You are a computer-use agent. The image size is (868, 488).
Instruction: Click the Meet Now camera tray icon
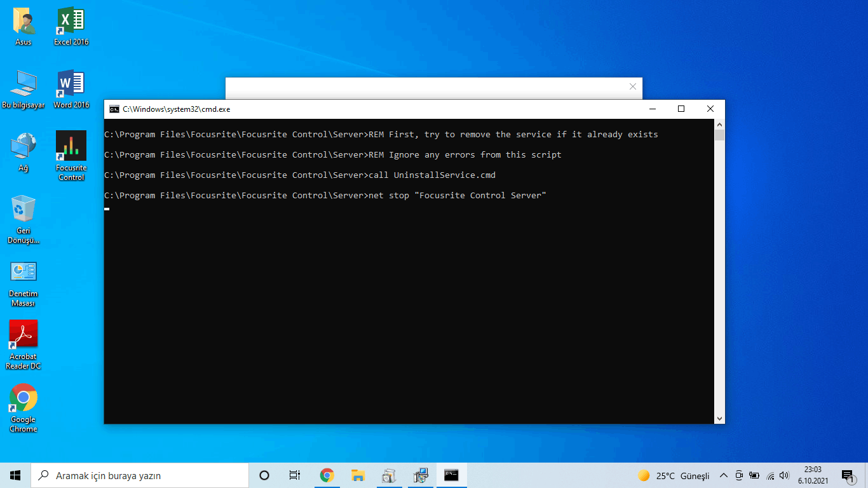point(739,475)
